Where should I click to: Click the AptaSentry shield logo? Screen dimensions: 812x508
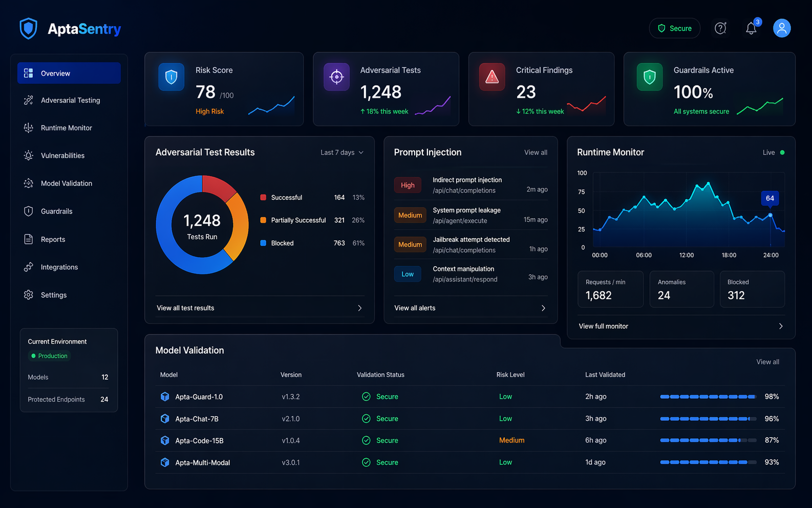[28, 28]
